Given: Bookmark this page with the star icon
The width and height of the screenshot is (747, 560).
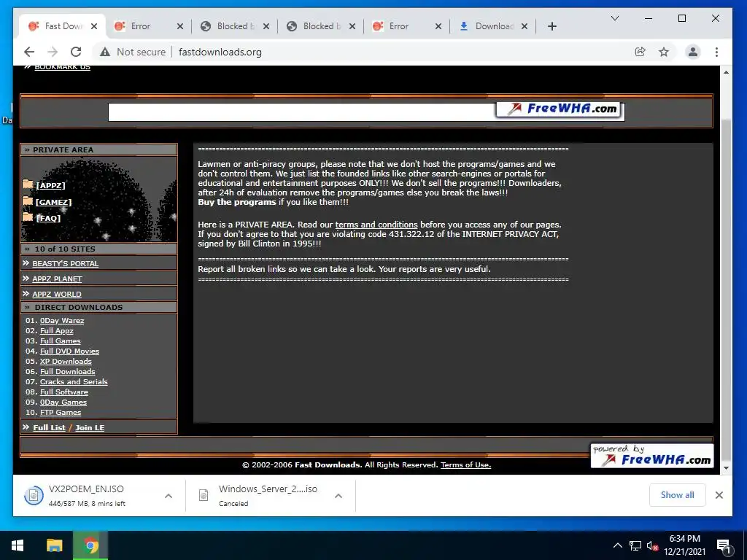Looking at the screenshot, I should pyautogui.click(x=664, y=52).
